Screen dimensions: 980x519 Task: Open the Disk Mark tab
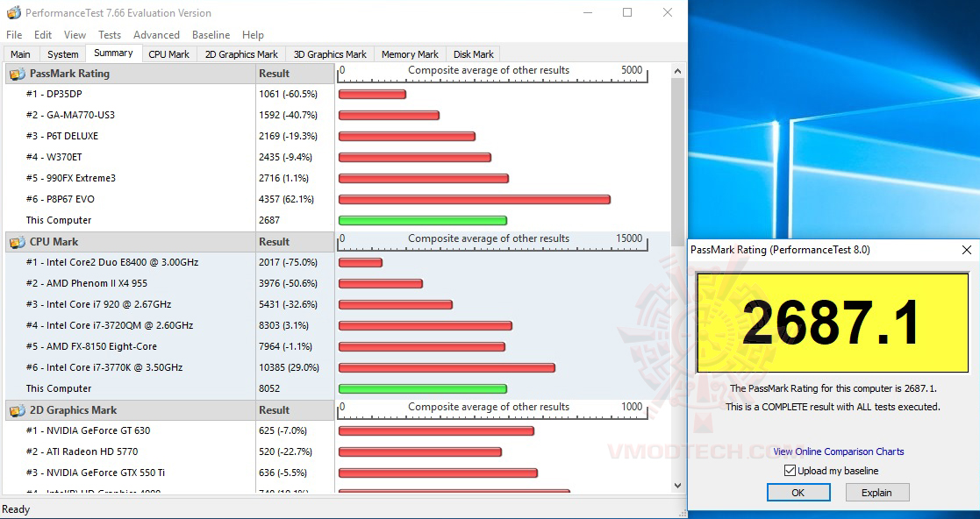472,53
